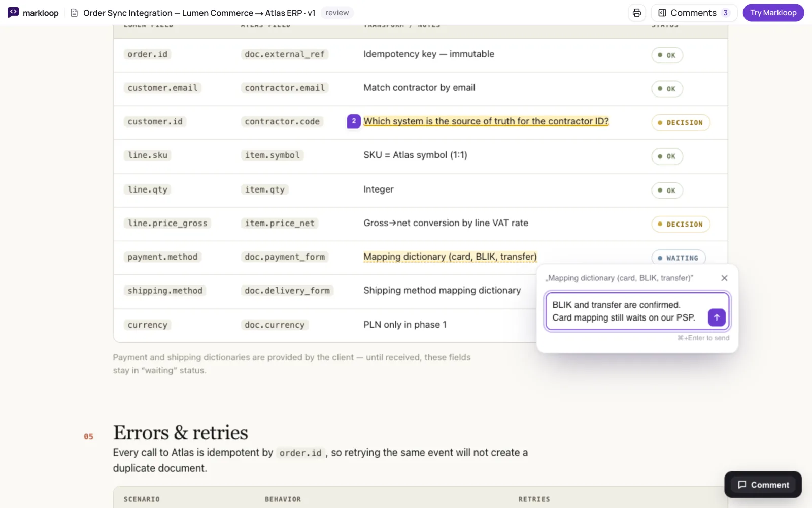Open the Comments panel
Image resolution: width=812 pixels, height=508 pixels.
(694, 13)
